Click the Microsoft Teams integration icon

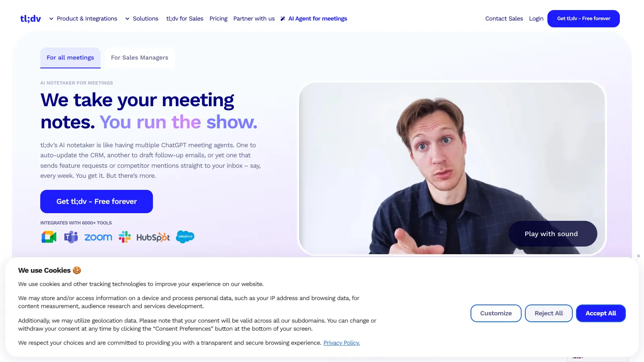71,237
